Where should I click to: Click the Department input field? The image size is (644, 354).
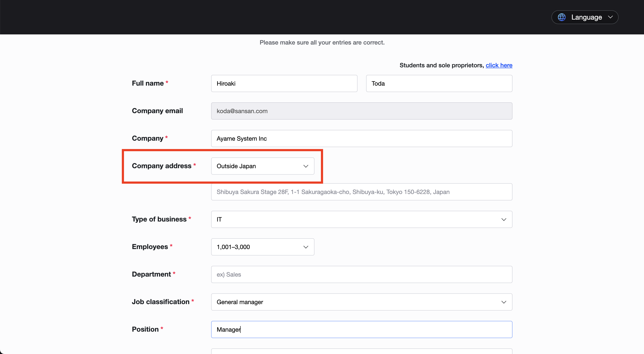[362, 274]
